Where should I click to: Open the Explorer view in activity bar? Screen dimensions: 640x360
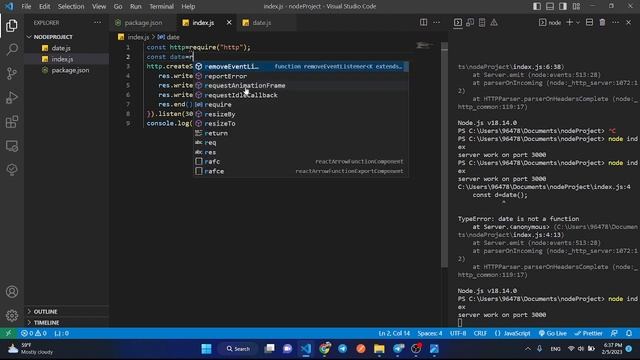click(x=12, y=26)
